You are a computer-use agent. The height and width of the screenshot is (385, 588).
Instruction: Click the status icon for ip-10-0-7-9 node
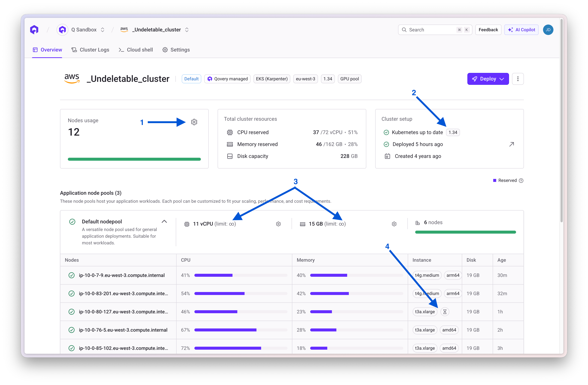coord(71,275)
